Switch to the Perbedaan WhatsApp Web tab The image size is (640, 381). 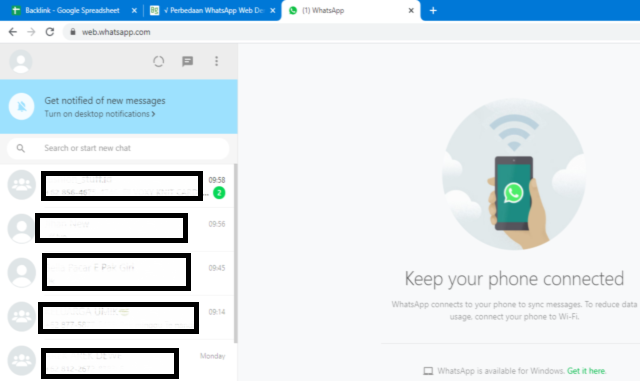tap(213, 11)
